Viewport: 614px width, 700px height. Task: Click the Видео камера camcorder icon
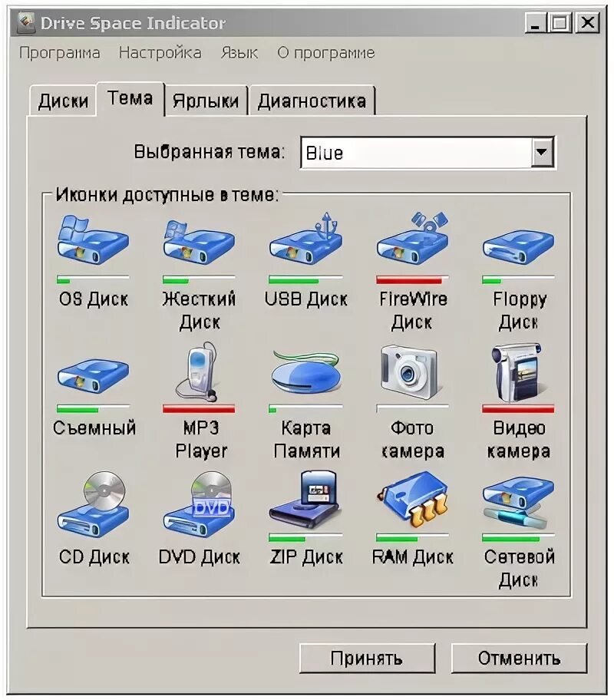(x=518, y=371)
